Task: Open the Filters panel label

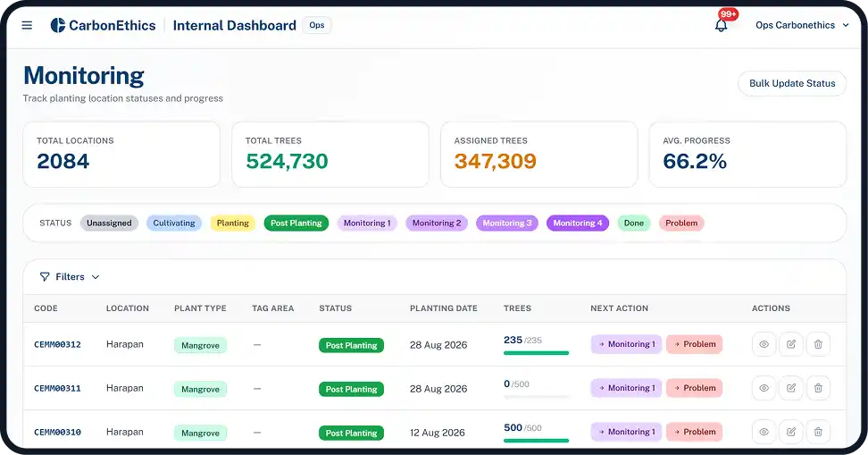Action: (x=70, y=276)
